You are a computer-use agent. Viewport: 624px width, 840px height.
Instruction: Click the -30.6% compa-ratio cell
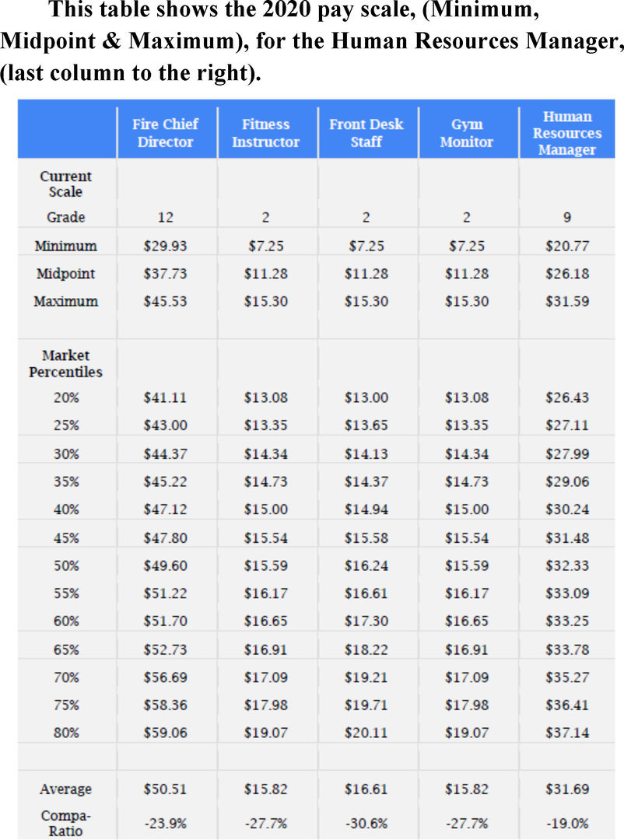point(366,823)
